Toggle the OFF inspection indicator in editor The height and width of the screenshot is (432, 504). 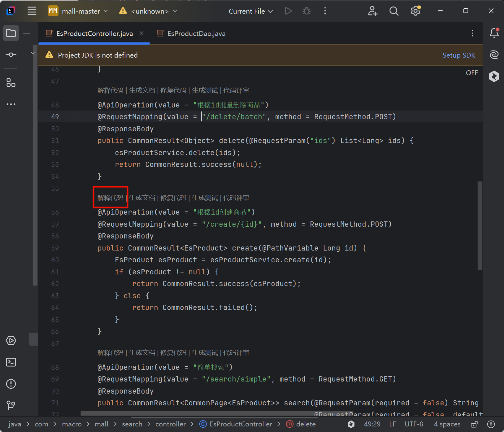[x=471, y=73]
